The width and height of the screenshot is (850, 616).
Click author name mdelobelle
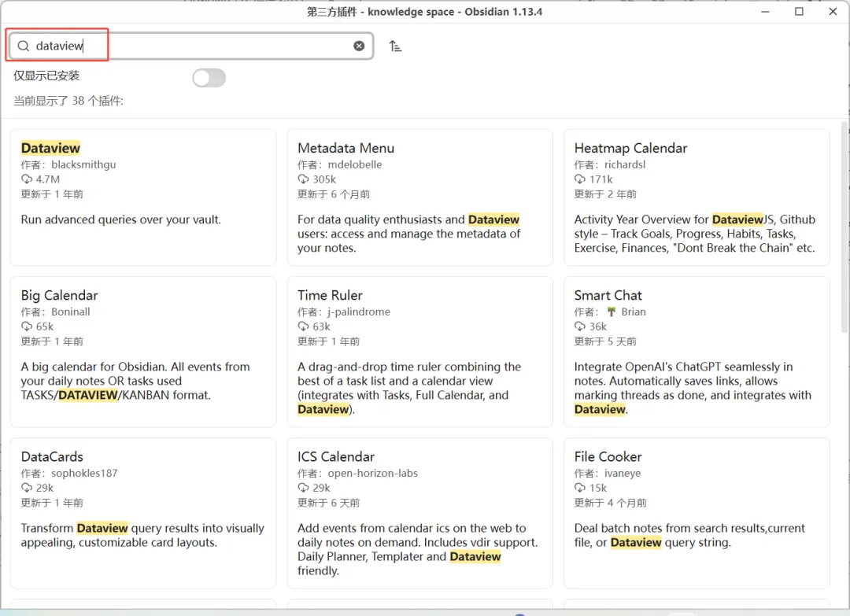pyautogui.click(x=354, y=164)
